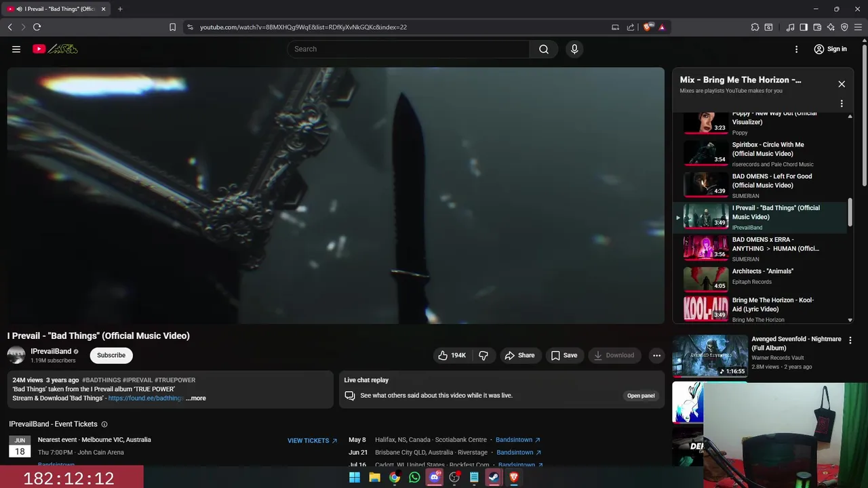Click the share page icon in address bar
This screenshot has width=868, height=488.
point(631,27)
